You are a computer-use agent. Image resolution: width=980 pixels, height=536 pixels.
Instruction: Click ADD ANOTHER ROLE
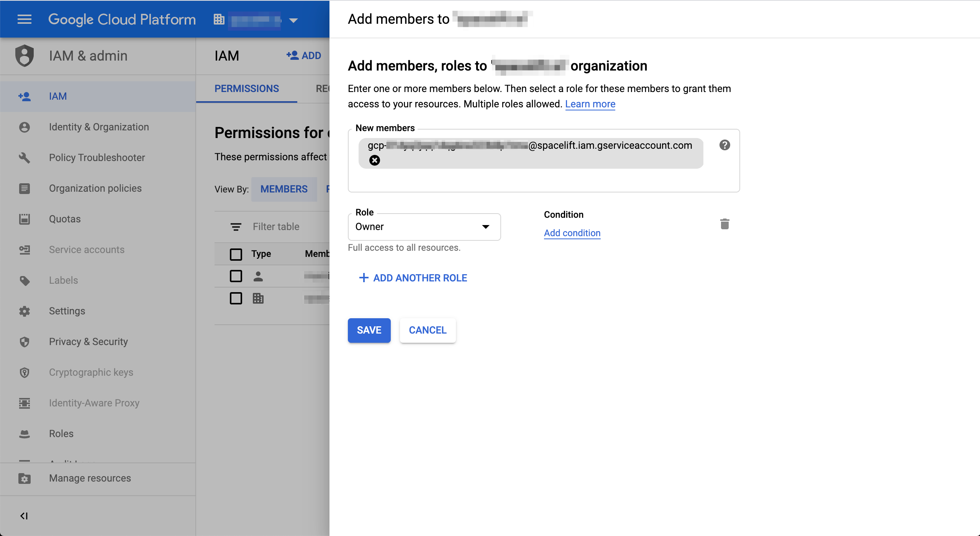click(x=413, y=278)
